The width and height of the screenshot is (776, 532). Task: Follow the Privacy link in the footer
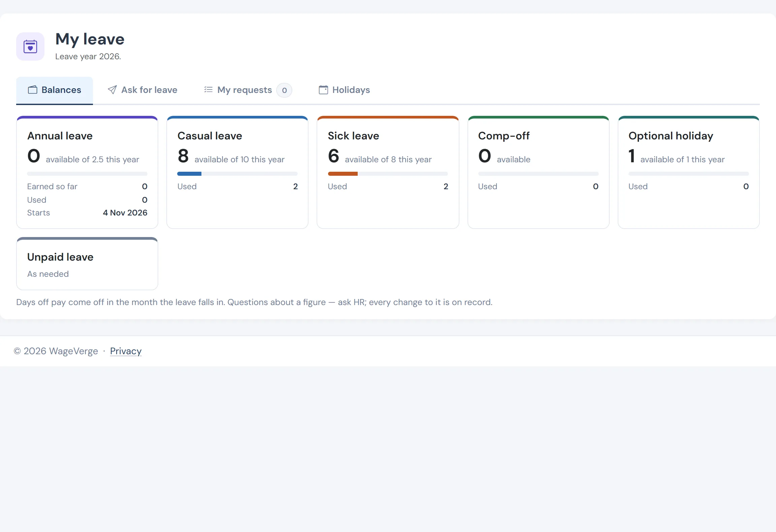click(x=126, y=351)
